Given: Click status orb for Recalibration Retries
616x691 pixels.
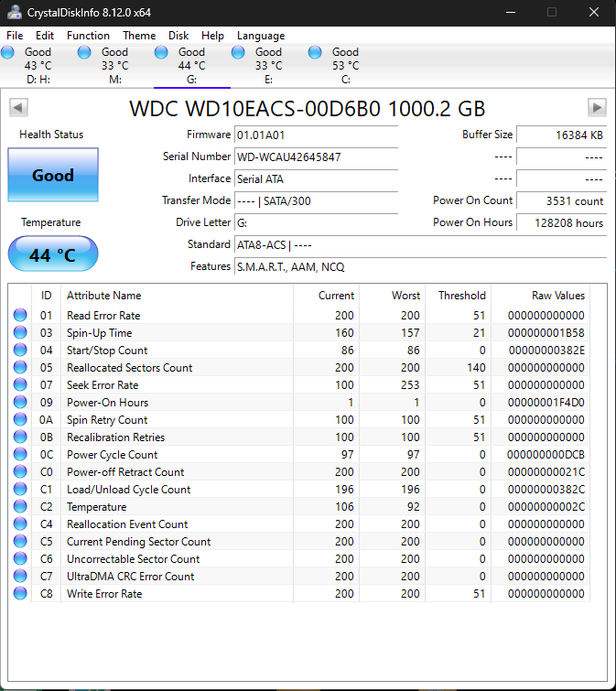Looking at the screenshot, I should [20, 437].
